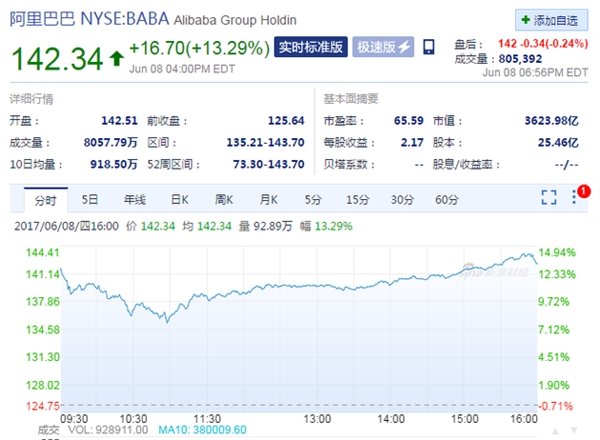Click the 添加自选 watchlist button

click(x=551, y=20)
